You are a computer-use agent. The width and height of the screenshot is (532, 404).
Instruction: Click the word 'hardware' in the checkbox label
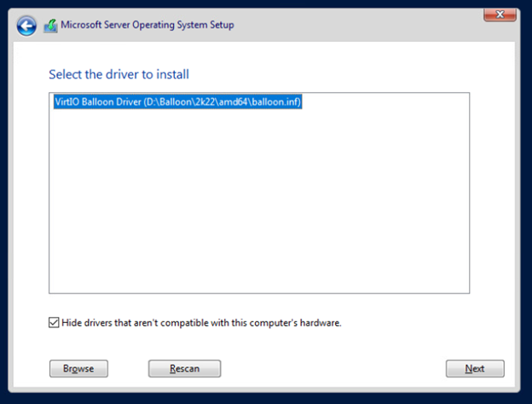point(319,322)
